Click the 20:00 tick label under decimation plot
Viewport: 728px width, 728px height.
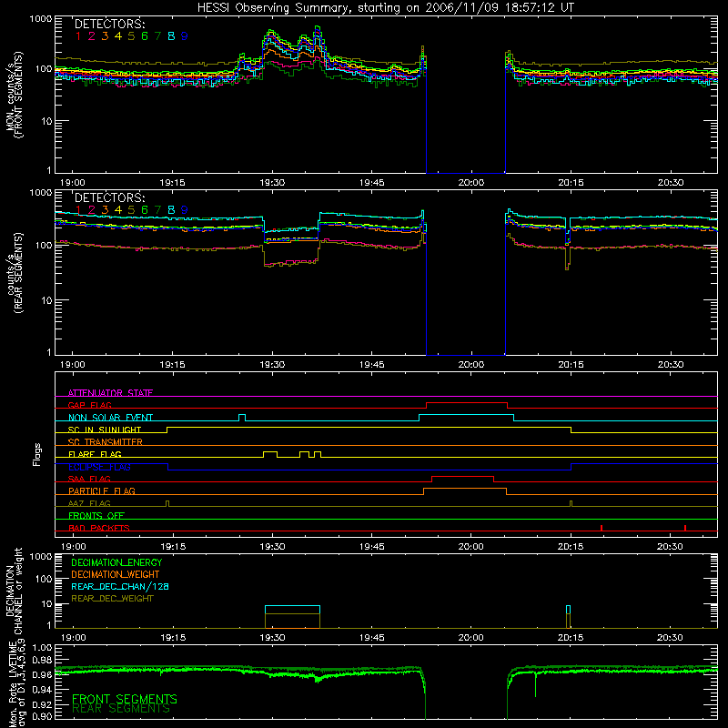[471, 638]
